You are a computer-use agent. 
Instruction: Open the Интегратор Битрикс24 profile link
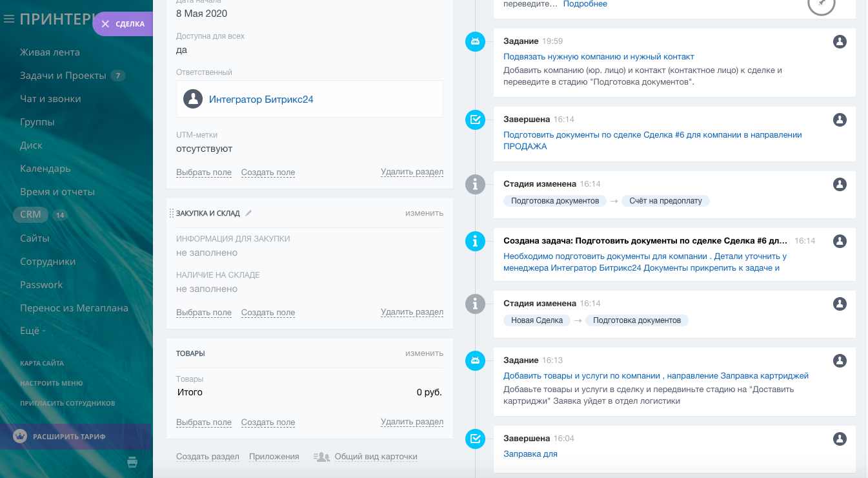(x=261, y=99)
